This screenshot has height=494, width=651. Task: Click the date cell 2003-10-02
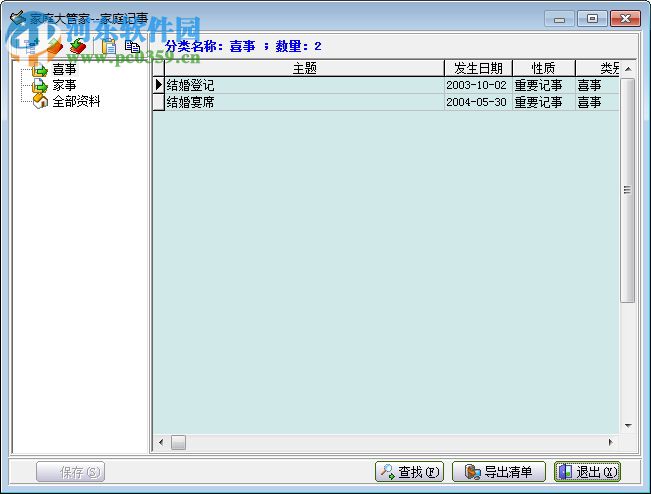pos(478,86)
